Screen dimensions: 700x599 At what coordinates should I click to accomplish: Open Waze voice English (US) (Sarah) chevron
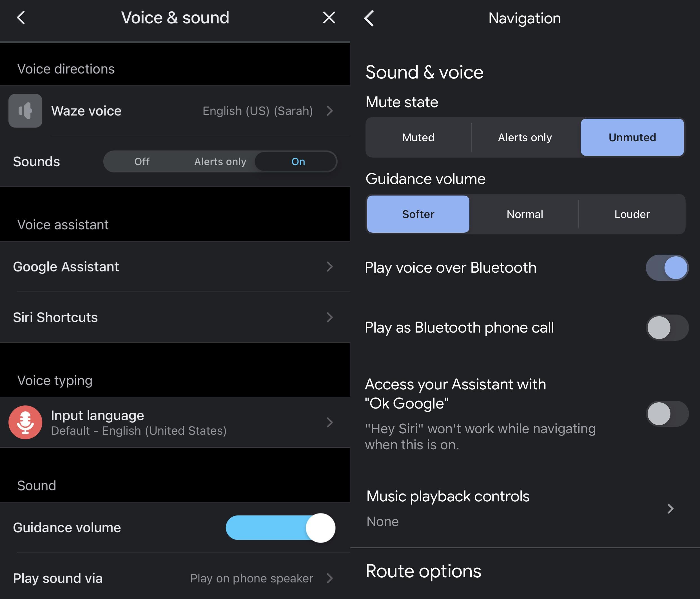tap(330, 111)
